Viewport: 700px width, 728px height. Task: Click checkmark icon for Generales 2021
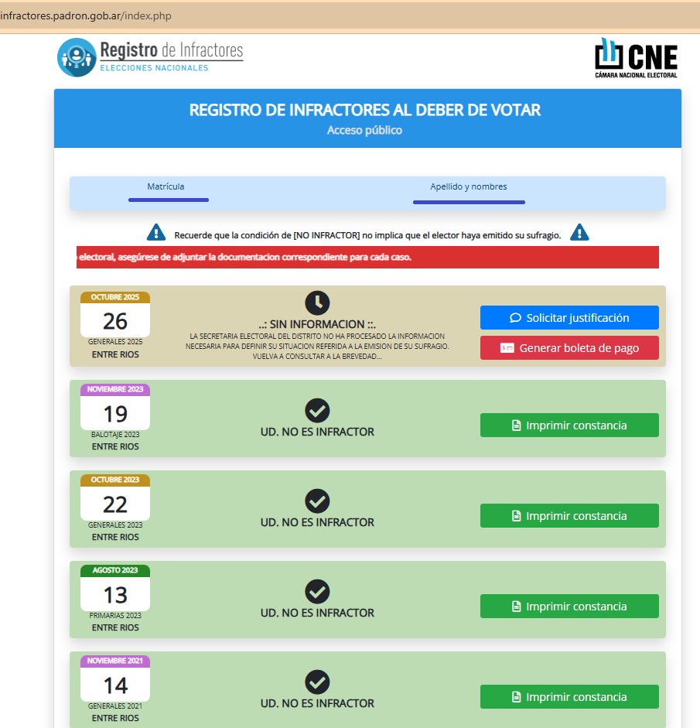(317, 682)
